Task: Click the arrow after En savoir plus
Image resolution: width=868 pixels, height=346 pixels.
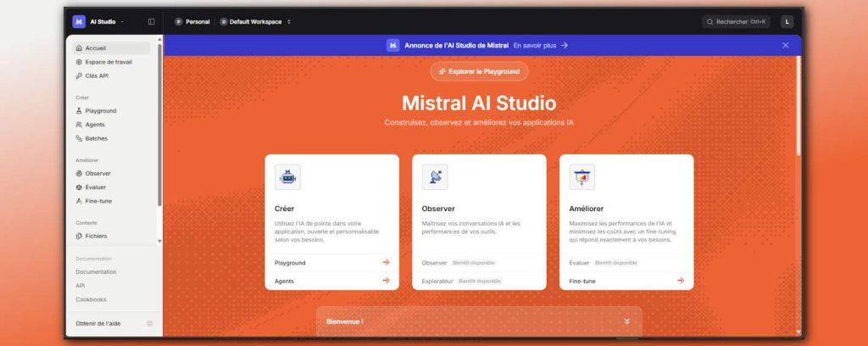Action: 564,46
